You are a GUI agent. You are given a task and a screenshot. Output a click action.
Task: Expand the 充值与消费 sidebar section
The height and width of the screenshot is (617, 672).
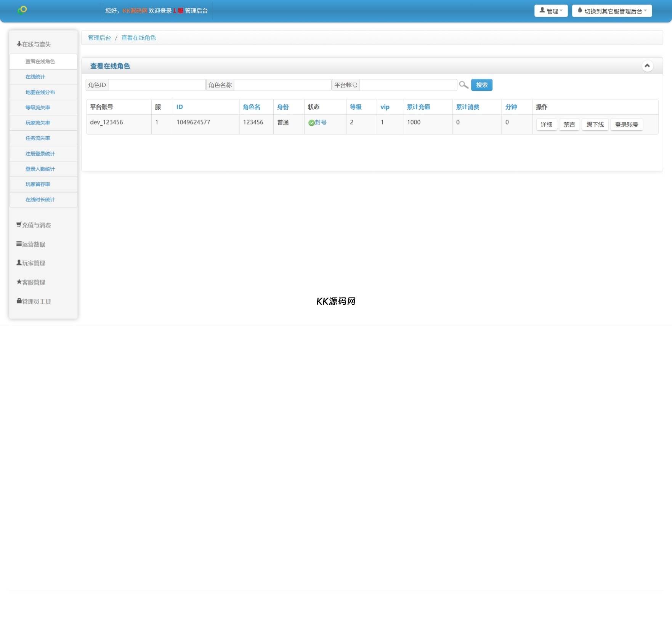(34, 225)
